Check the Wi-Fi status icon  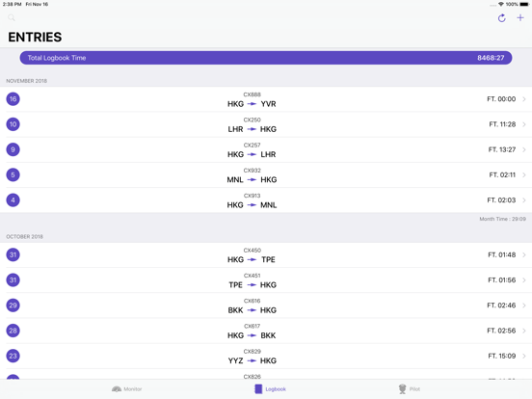click(x=501, y=4)
